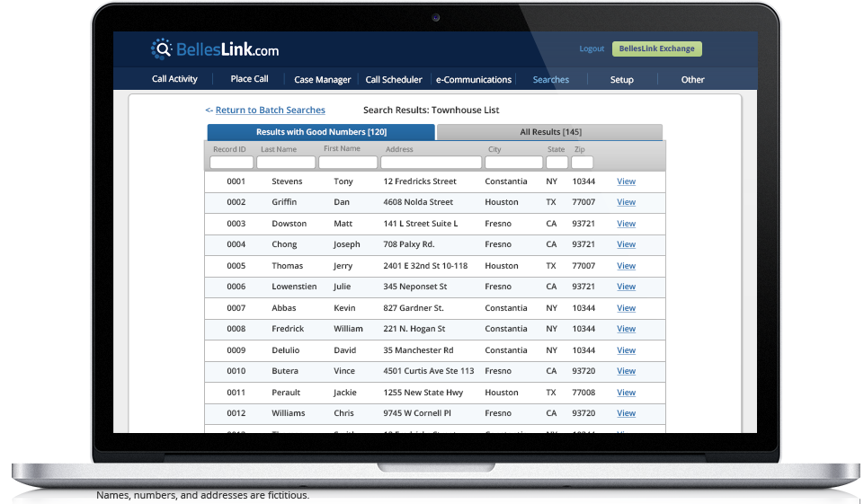Select first name 'William'
Image resolution: width=864 pixels, height=504 pixels.
pyautogui.click(x=348, y=329)
